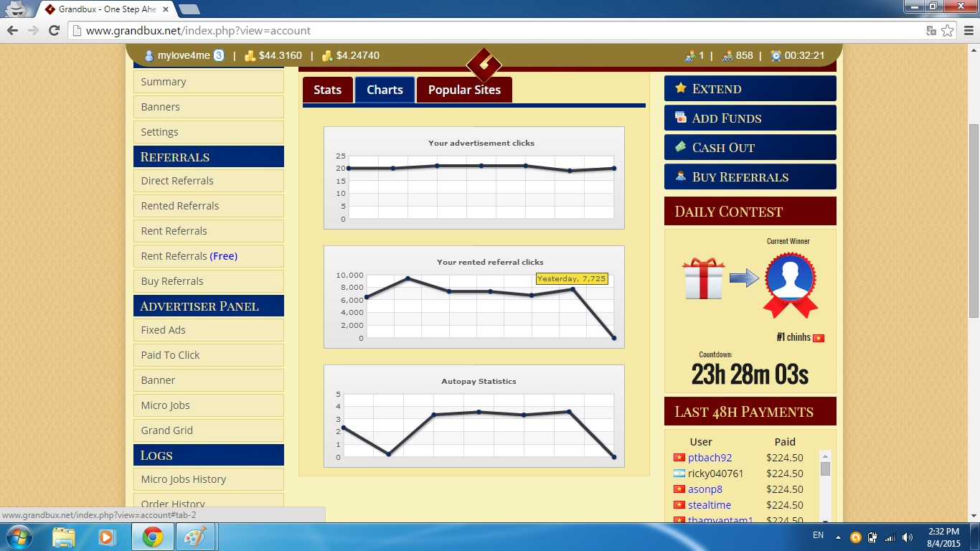
Task: Click the person icon on the dark blue Buy Referrals button
Action: pyautogui.click(x=681, y=176)
